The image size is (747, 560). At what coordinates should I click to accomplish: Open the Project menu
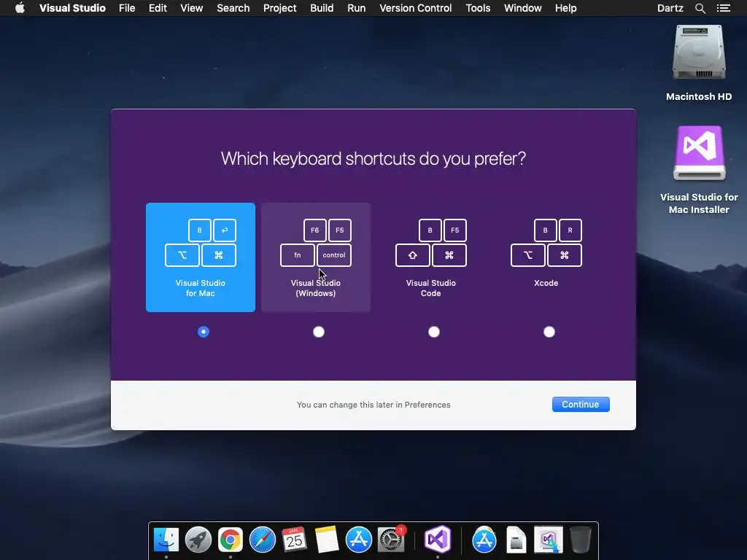[x=279, y=8]
